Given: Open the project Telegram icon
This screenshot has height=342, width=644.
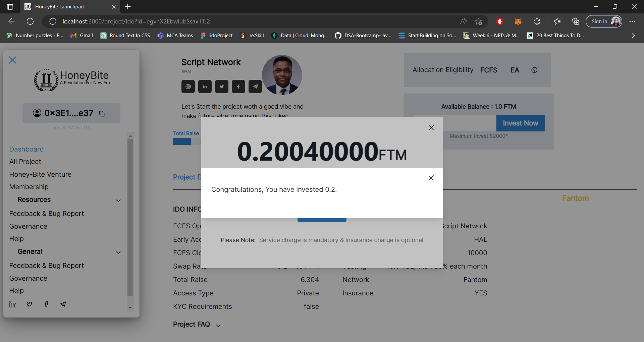Looking at the screenshot, I should (x=255, y=87).
